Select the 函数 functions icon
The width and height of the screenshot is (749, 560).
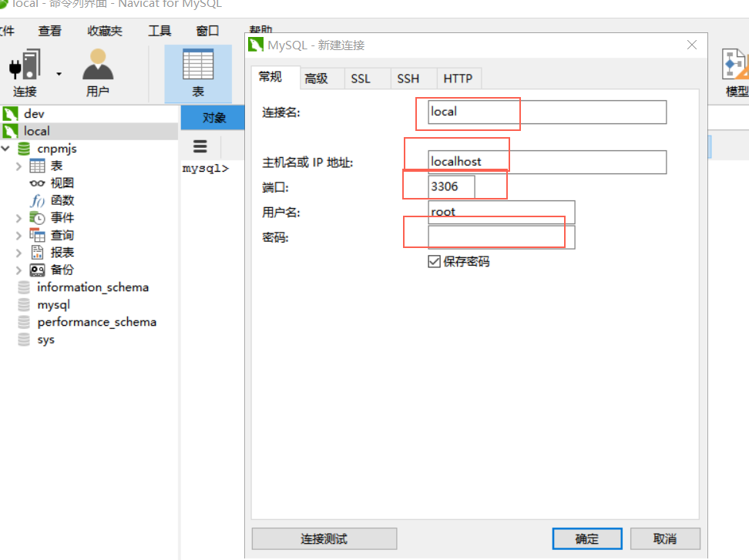pos(37,200)
